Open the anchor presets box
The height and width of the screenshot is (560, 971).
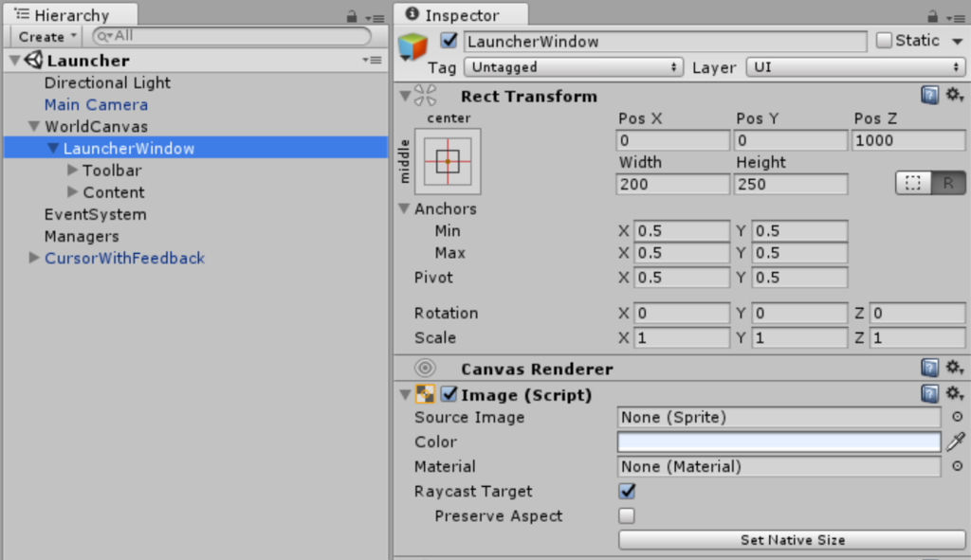click(448, 161)
